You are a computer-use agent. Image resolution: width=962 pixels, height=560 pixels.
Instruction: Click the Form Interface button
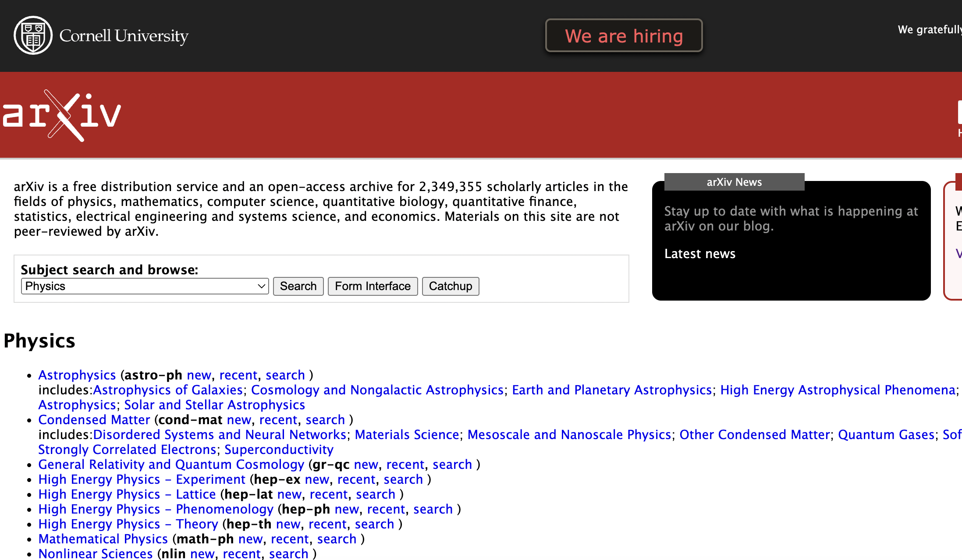pos(372,286)
